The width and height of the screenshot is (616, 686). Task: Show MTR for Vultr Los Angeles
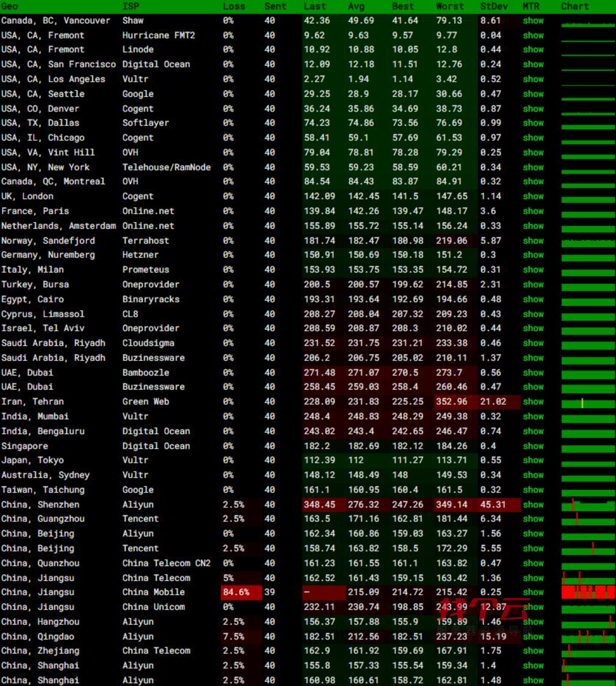click(533, 79)
